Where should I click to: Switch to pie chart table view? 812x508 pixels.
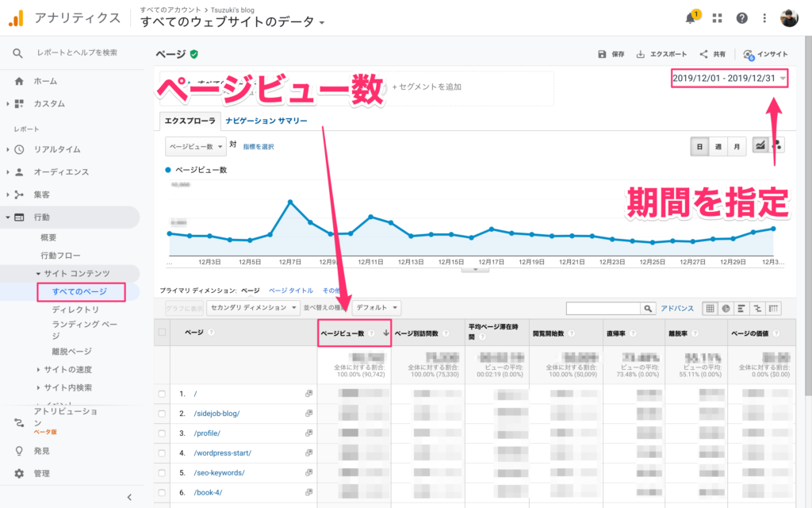pos(726,308)
